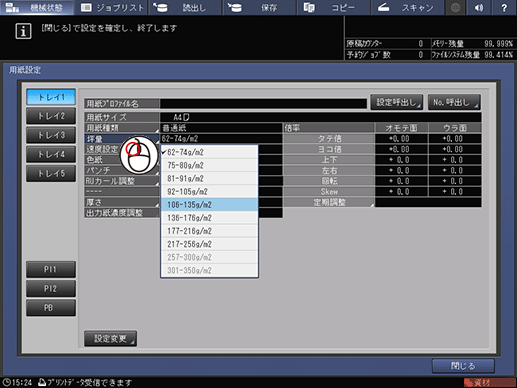The width and height of the screenshot is (517, 388).
Task: Click the 設定変更 button
Action: click(x=110, y=339)
